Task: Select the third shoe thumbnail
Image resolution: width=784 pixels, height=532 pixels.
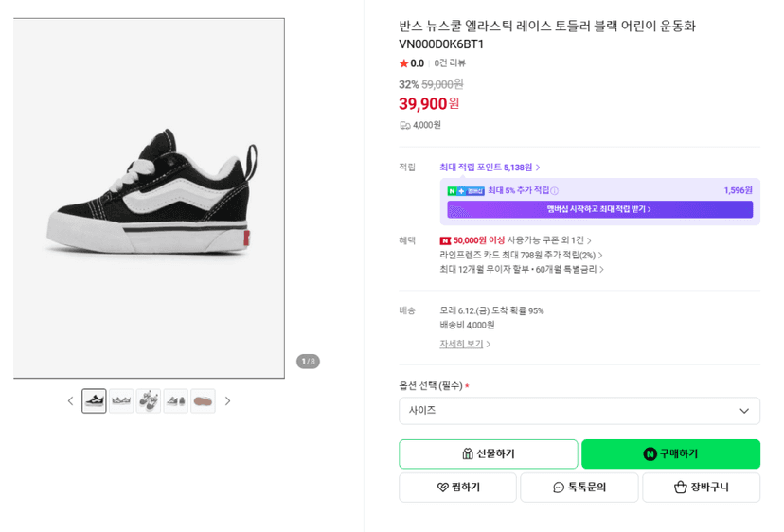Action: point(149,401)
